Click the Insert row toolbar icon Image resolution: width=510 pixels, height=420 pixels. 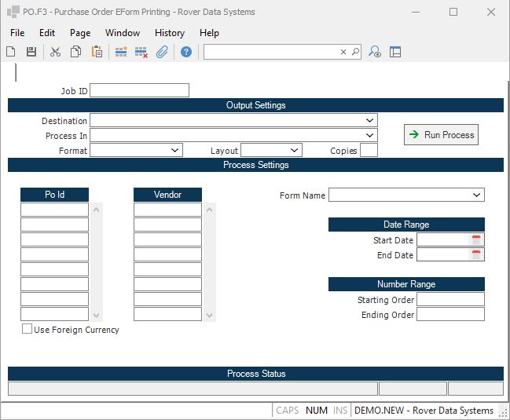pos(121,52)
